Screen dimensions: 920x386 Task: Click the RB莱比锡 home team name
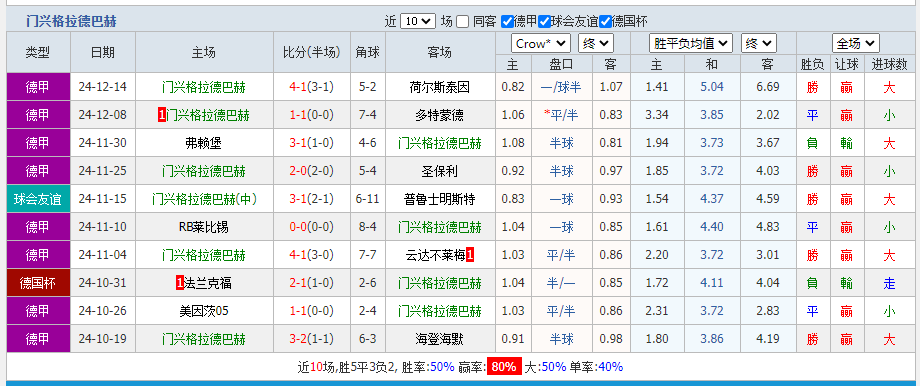click(x=204, y=227)
